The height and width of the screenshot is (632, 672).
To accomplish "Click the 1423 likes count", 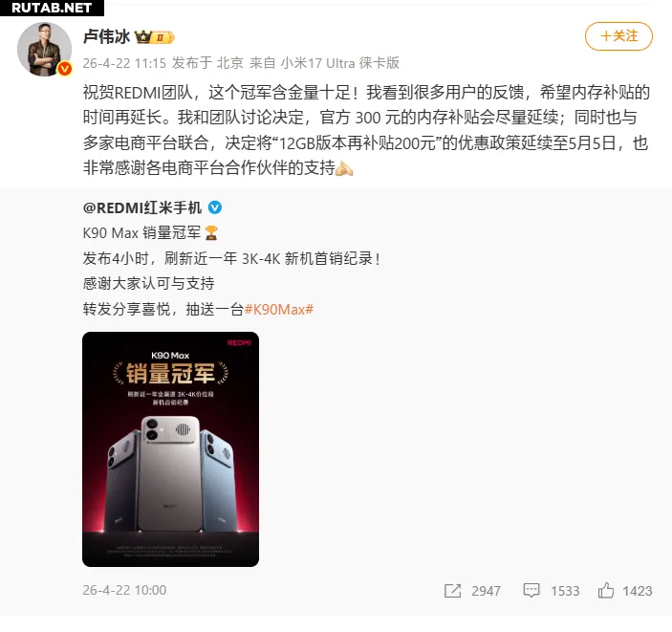I will (638, 591).
